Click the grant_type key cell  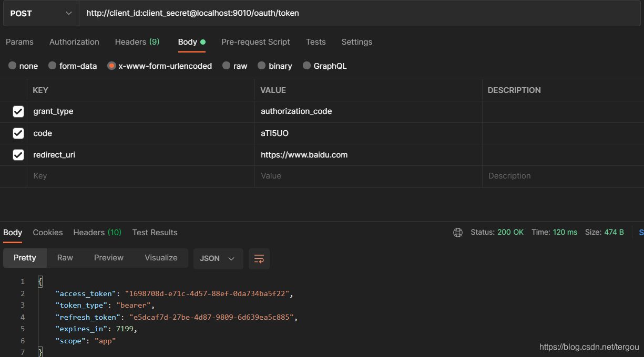141,111
